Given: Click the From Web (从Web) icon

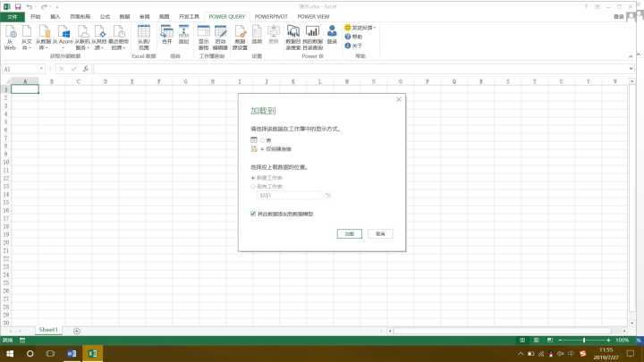Looking at the screenshot, I should (9, 36).
